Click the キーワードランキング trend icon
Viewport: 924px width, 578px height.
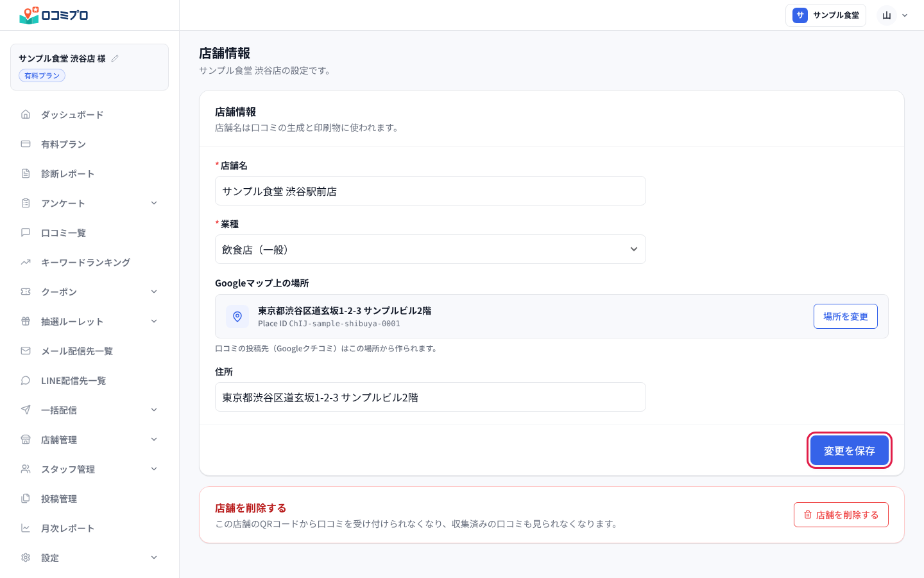click(x=26, y=262)
